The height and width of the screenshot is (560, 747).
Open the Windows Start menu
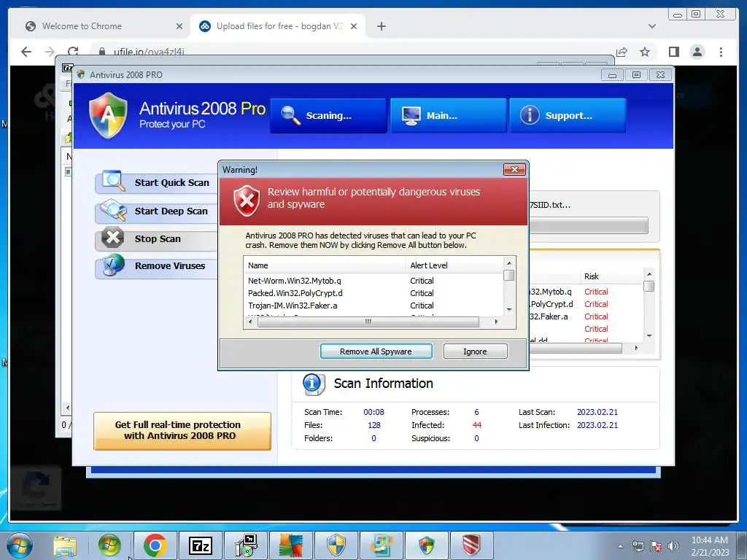(x=19, y=545)
